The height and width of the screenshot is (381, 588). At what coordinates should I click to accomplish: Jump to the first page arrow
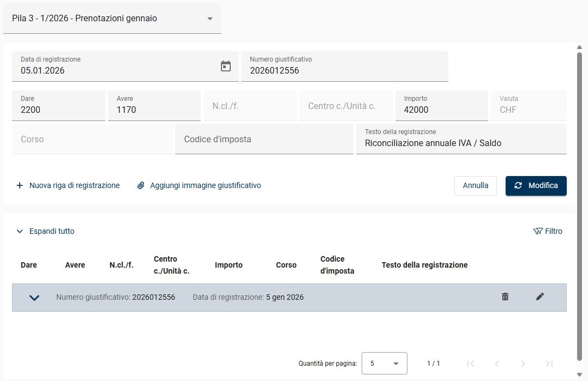[471, 364]
